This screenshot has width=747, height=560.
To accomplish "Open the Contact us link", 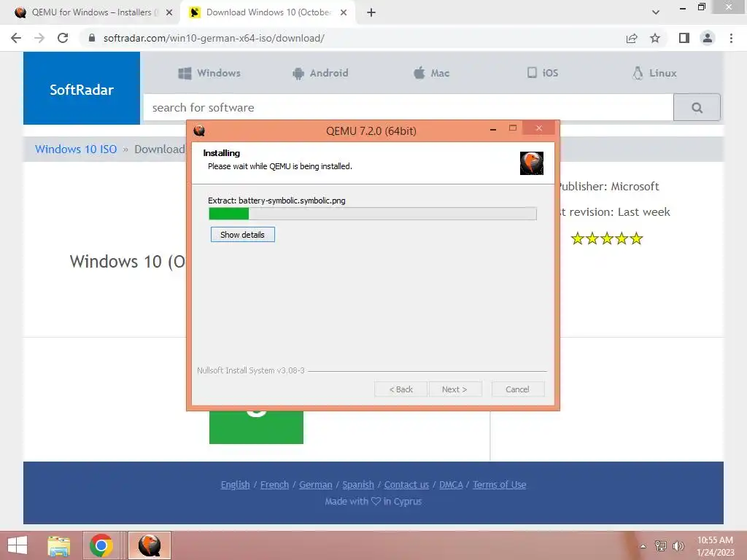I will (x=406, y=484).
